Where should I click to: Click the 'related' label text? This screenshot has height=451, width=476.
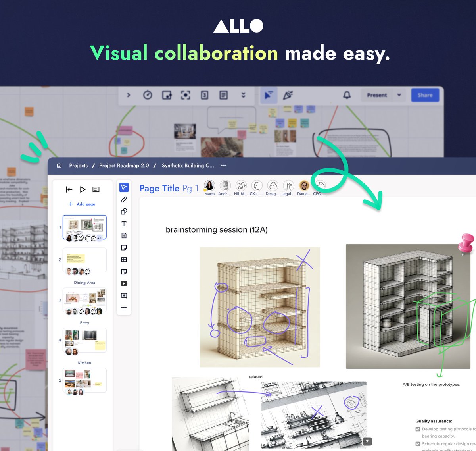click(x=255, y=377)
